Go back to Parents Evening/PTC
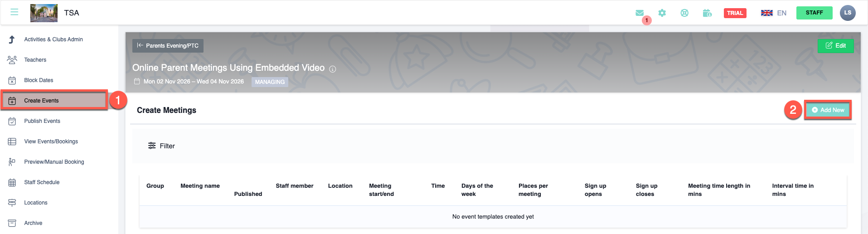This screenshot has height=234, width=868. [x=168, y=45]
